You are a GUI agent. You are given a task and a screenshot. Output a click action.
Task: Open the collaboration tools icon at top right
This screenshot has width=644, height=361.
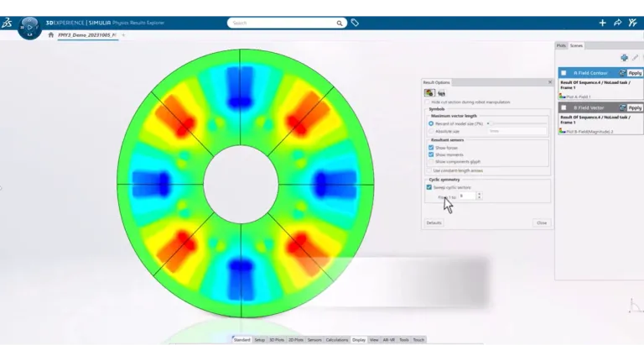pos(632,23)
